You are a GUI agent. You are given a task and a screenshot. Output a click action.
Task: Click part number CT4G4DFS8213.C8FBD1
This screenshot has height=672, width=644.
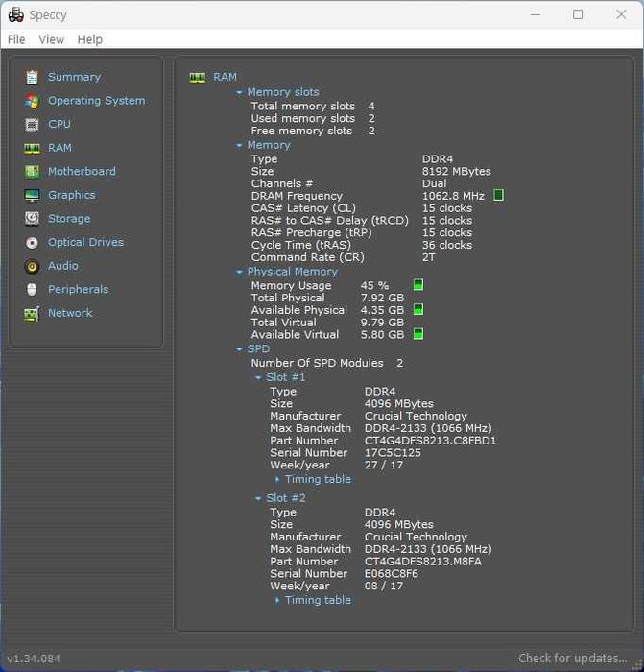[x=430, y=441]
